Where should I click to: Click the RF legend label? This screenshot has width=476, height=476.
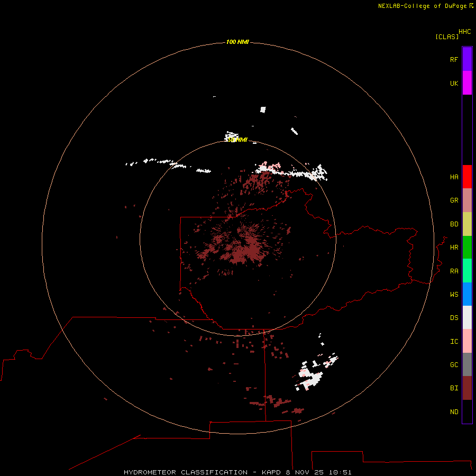coord(454,59)
